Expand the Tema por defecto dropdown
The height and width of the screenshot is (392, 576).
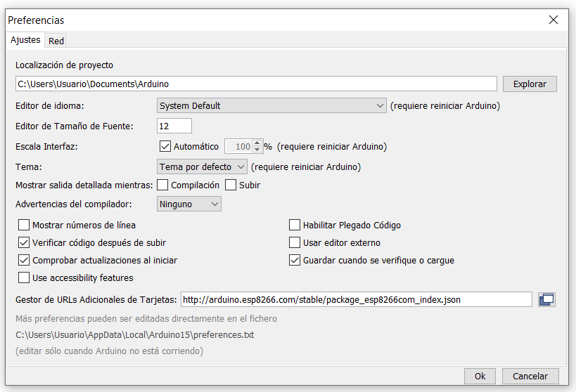click(x=203, y=167)
